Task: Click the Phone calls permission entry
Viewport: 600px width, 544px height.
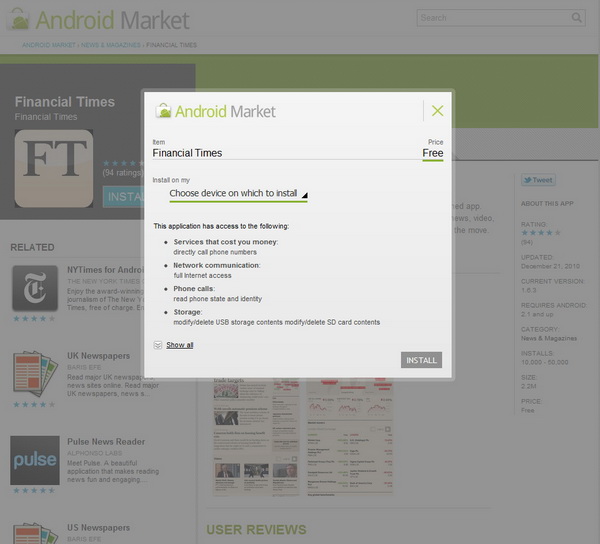Action: click(x=217, y=293)
